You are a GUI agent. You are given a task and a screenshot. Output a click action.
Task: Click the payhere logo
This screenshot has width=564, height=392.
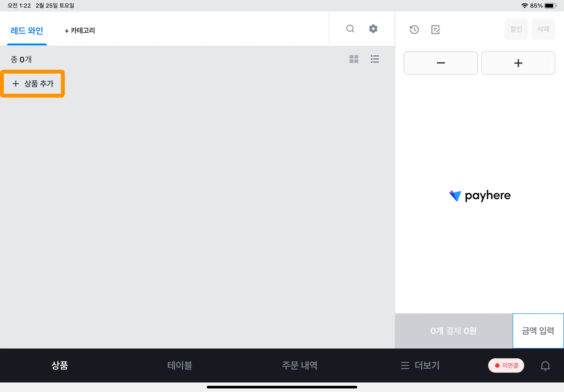(480, 196)
